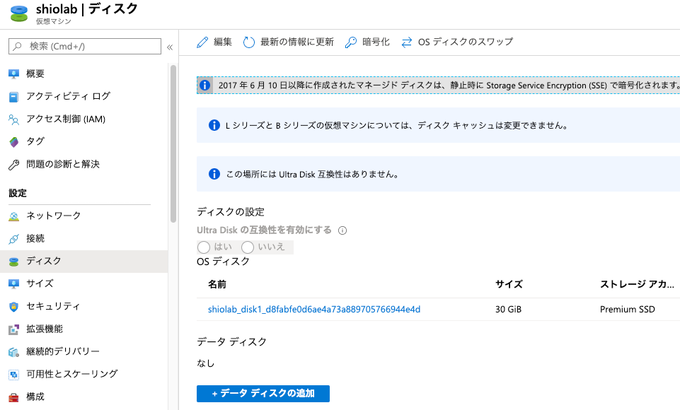Open 接続 settings item
Screen dimensions: 680x410
tap(84, 239)
